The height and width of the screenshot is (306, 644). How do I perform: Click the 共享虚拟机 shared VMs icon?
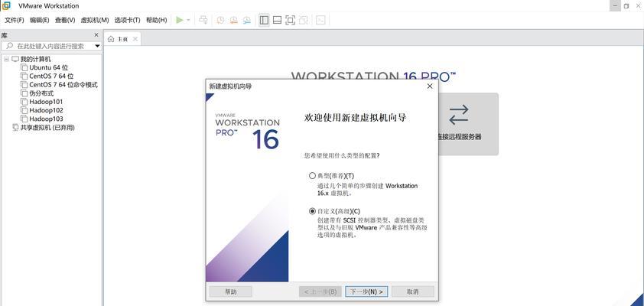tap(15, 127)
